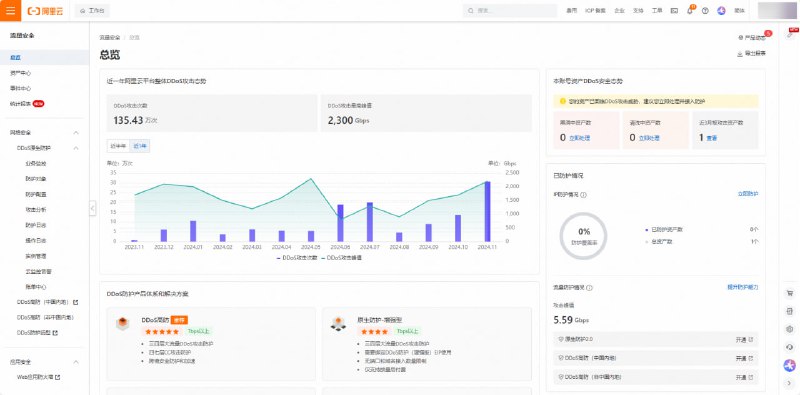Toggle DDoS attack count legend series

coord(297,258)
